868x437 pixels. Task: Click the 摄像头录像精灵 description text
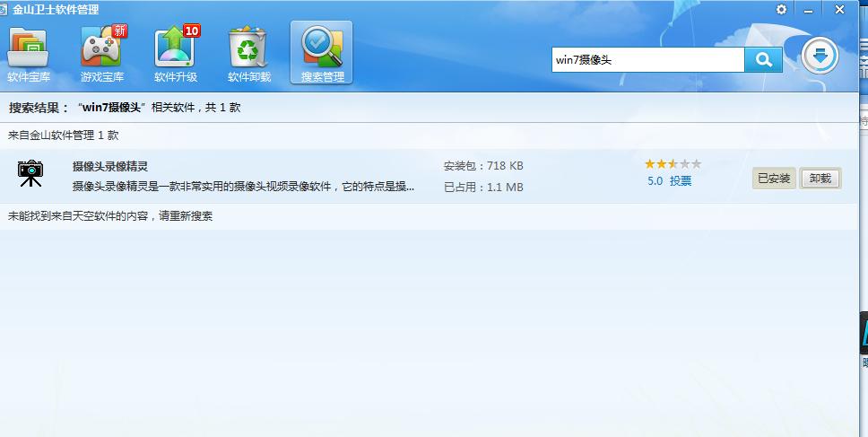click(244, 187)
